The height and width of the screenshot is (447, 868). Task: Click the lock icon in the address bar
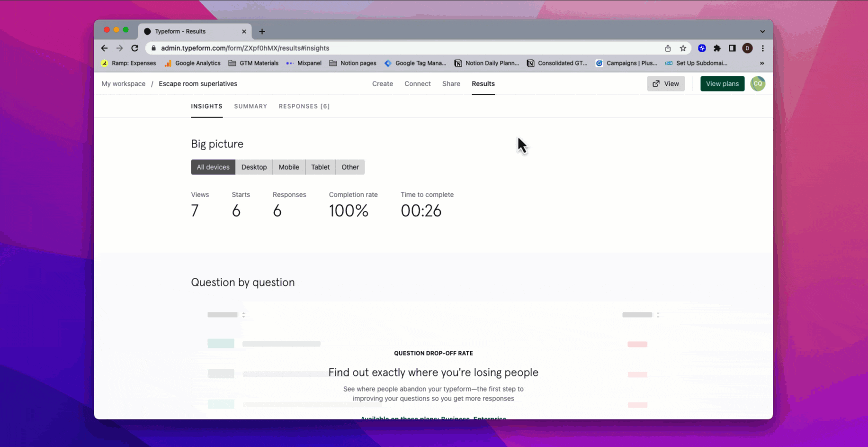153,48
